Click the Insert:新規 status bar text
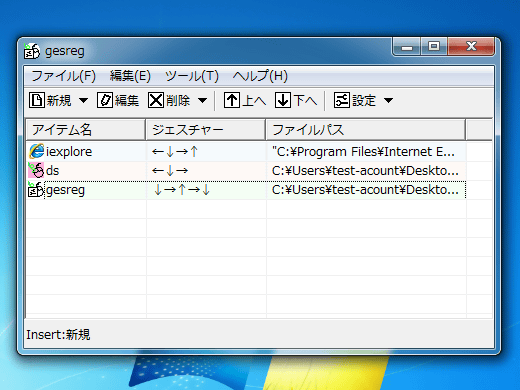The image size is (520, 390). click(x=58, y=334)
